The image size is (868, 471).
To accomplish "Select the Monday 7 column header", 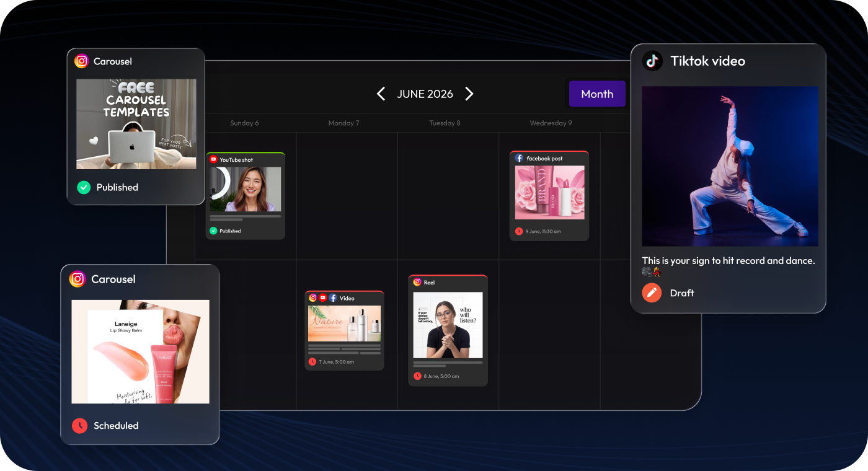I will point(343,123).
